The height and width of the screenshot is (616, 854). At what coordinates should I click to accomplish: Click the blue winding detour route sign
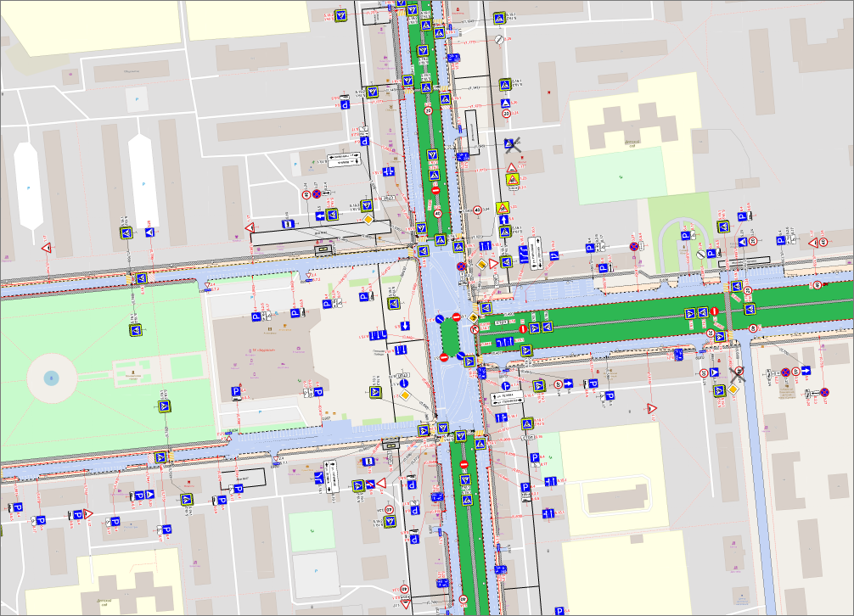click(524, 254)
